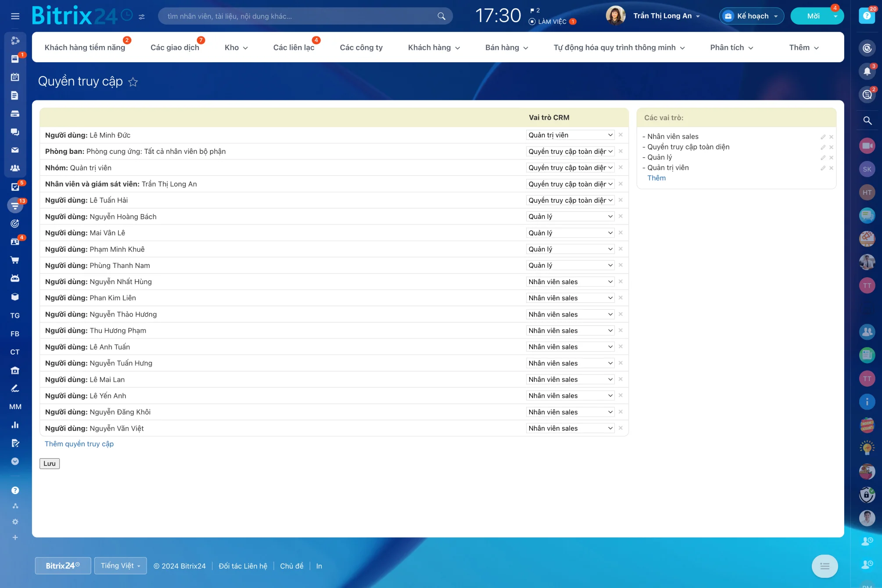Open the Telegram TG icon in left sidebar
Viewport: 882px width, 588px height.
coord(15,315)
